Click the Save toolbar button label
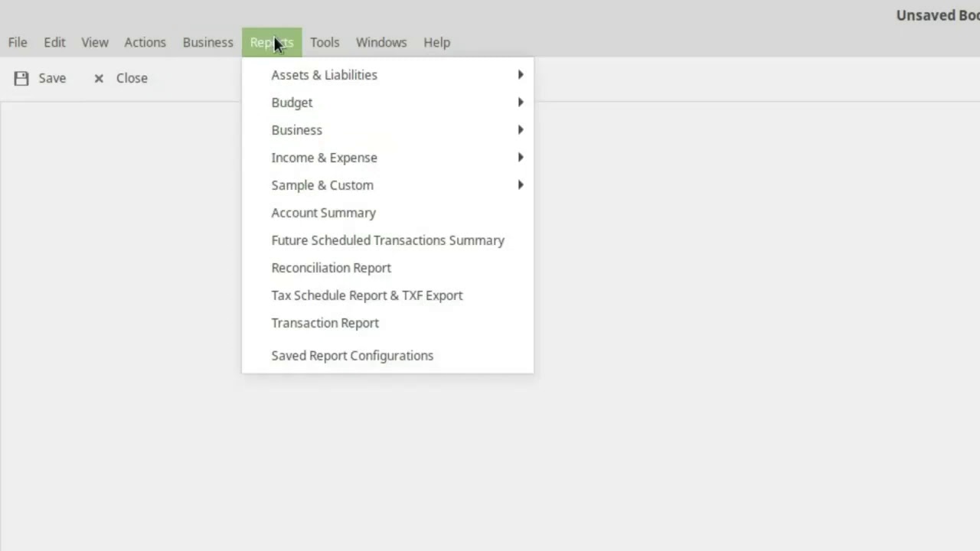 52,78
